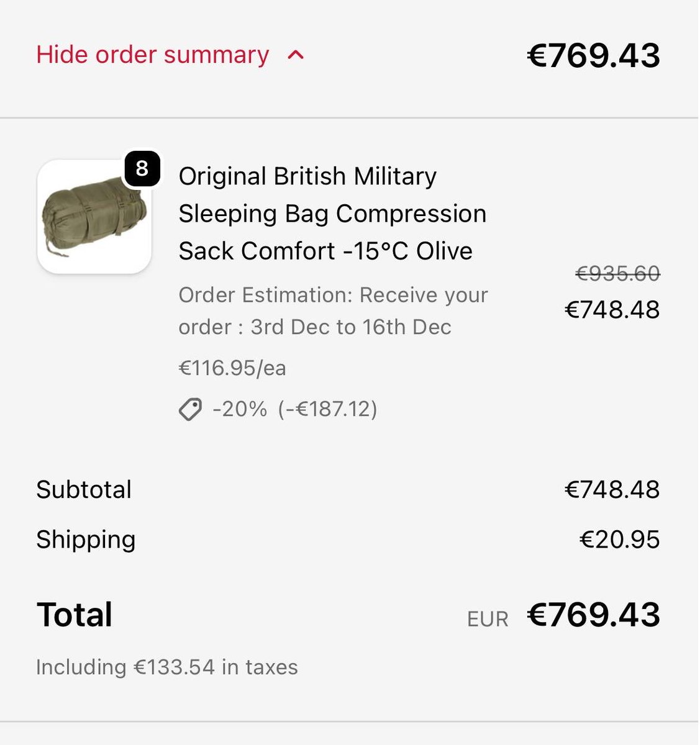Click the Order Estimation delivery text
This screenshot has width=700, height=745.
[x=333, y=311]
